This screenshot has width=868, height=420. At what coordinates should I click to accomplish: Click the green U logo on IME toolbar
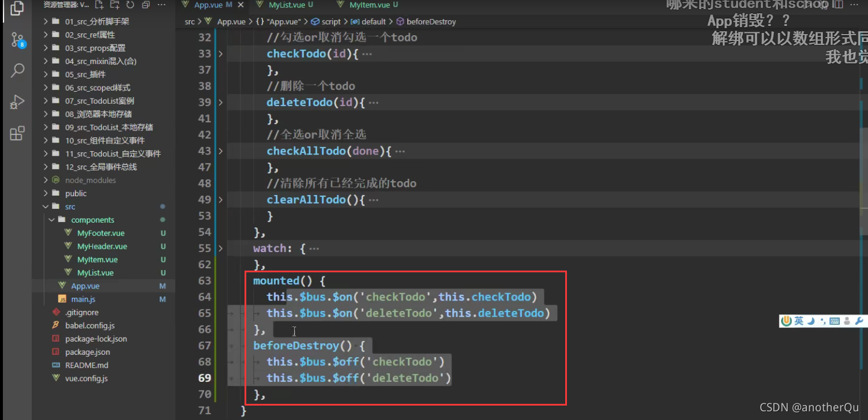coord(787,321)
